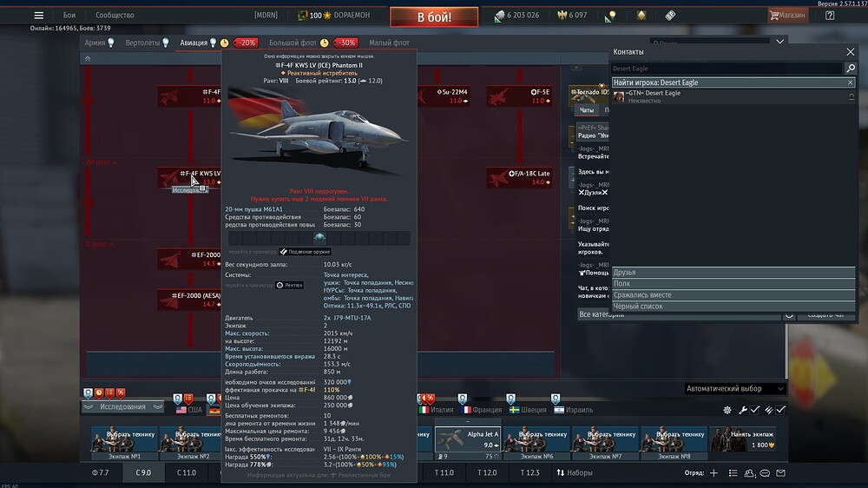The image size is (868, 488).
Task: Open the DOPAEMOH player profile
Action: pyautogui.click(x=334, y=15)
